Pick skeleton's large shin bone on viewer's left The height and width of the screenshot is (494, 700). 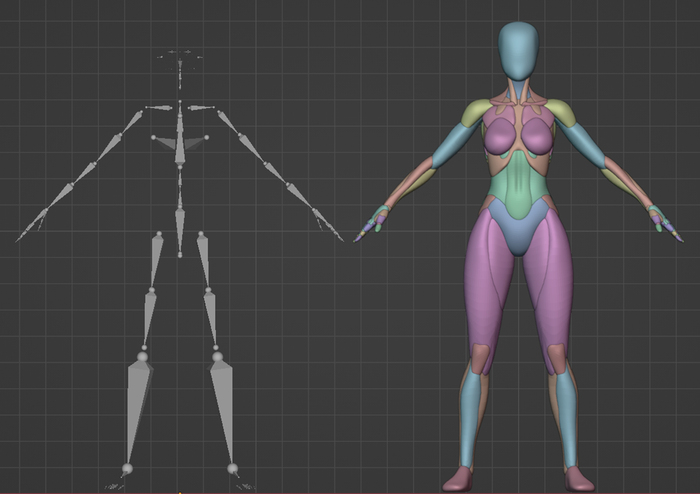tap(137, 405)
